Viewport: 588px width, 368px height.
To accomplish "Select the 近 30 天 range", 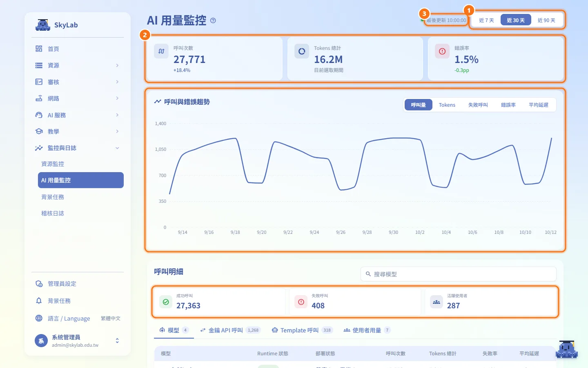I will click(516, 20).
